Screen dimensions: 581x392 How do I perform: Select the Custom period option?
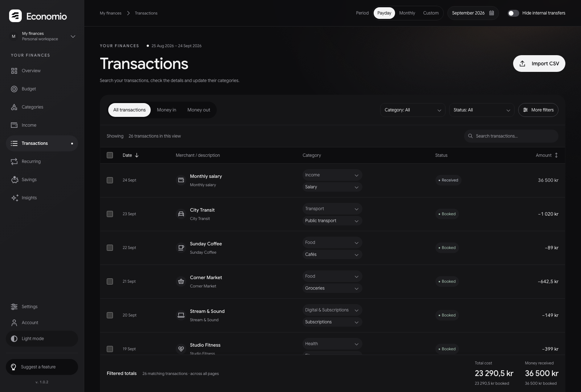point(431,13)
